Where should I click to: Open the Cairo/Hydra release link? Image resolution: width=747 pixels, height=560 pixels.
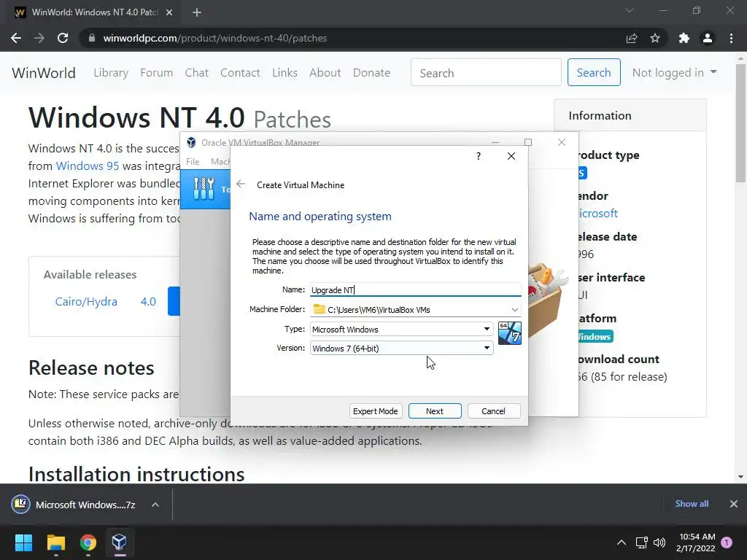(x=86, y=301)
